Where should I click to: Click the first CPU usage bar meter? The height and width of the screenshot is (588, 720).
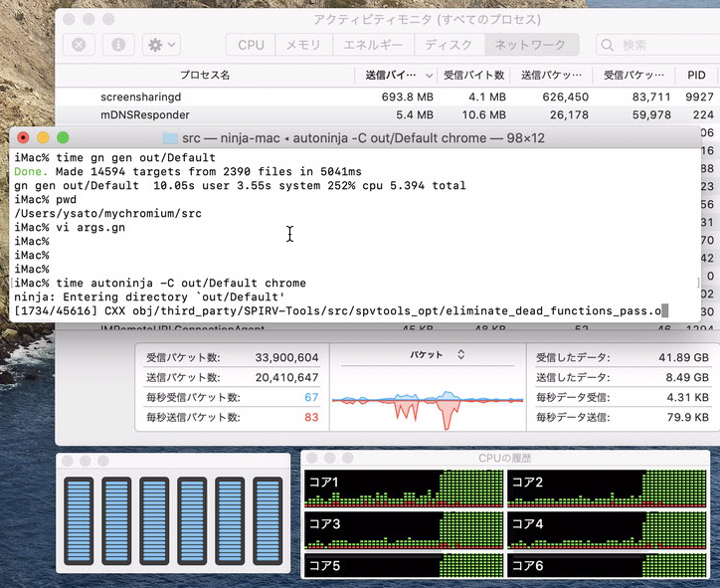tap(79, 523)
